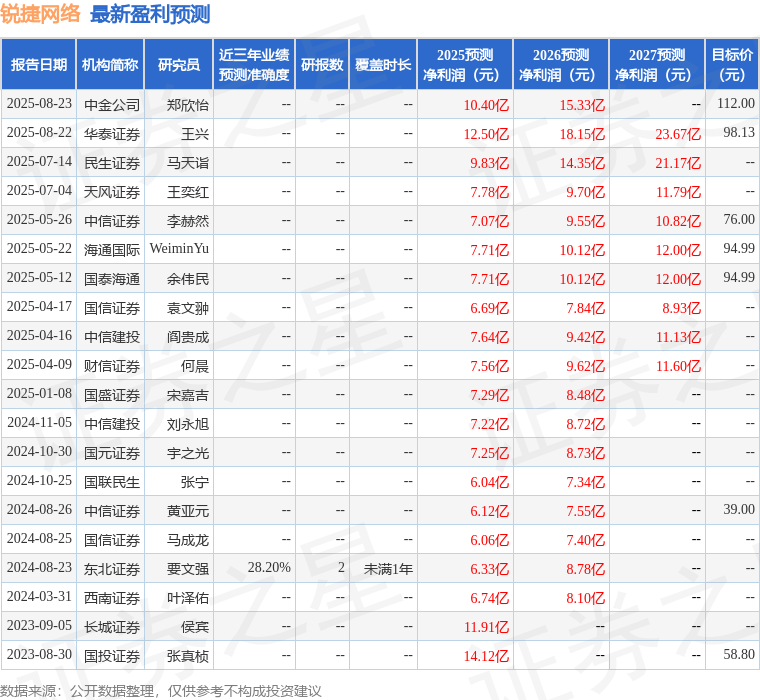Viewport: 760px width, 700px height.
Task: Click the 14.12亿 profit value
Action: [486, 657]
